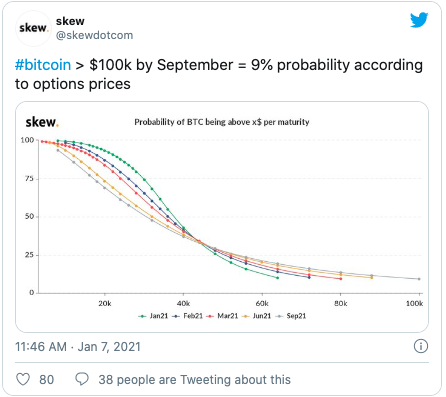Toggle Sep21 series in chart legend
446x397 pixels.
[x=291, y=316]
